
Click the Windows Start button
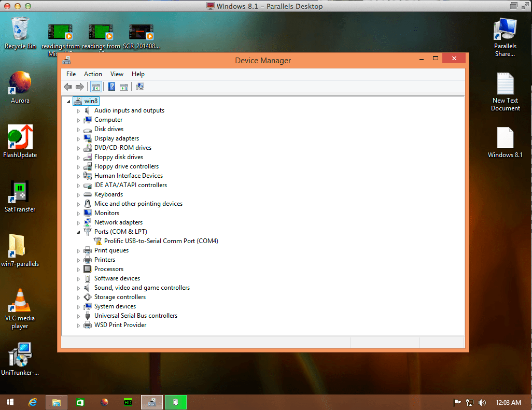click(x=10, y=403)
